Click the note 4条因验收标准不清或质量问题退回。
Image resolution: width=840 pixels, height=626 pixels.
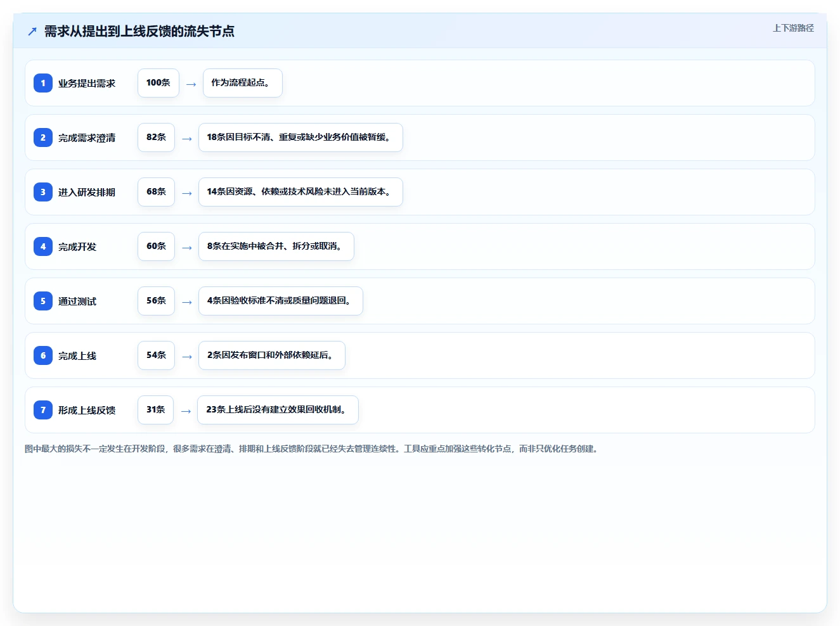point(281,301)
